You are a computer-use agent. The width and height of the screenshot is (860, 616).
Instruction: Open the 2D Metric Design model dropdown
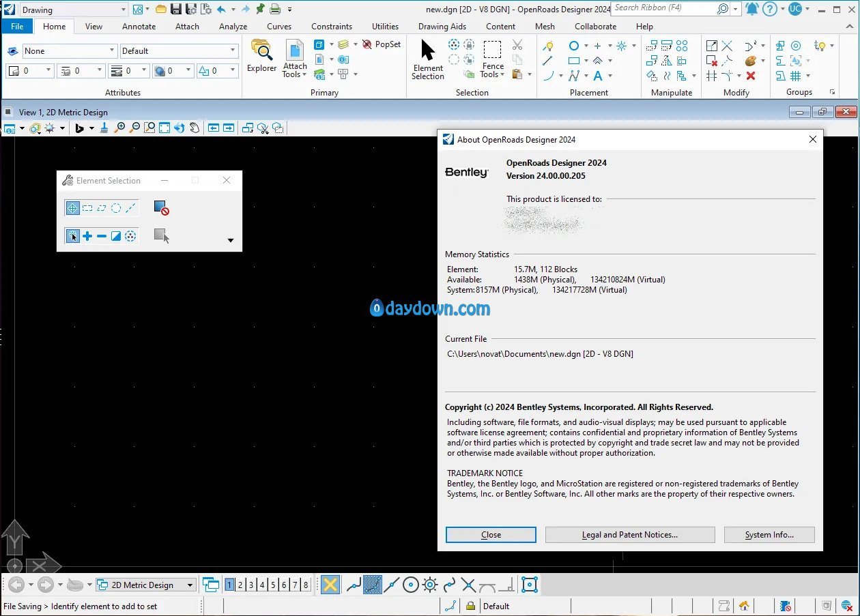[190, 585]
